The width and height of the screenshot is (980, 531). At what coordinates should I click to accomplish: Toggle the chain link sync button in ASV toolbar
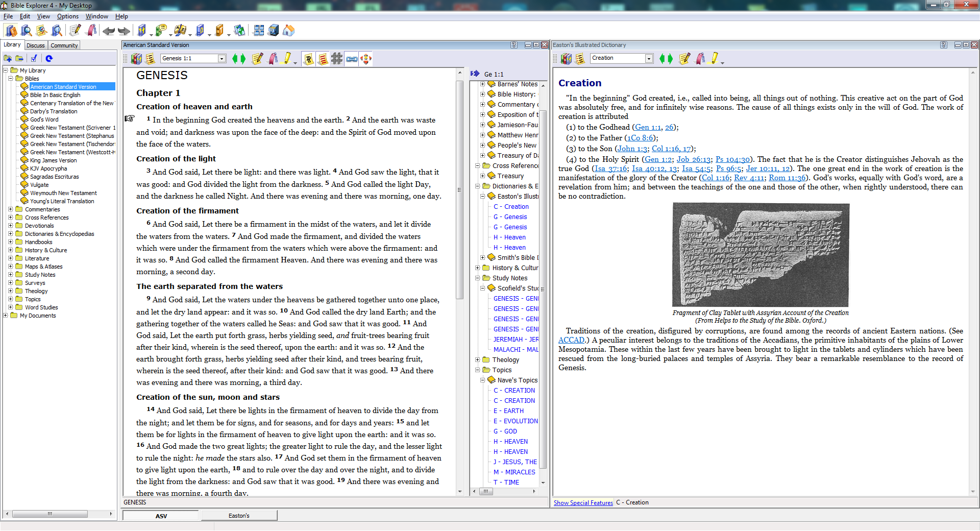pos(352,59)
